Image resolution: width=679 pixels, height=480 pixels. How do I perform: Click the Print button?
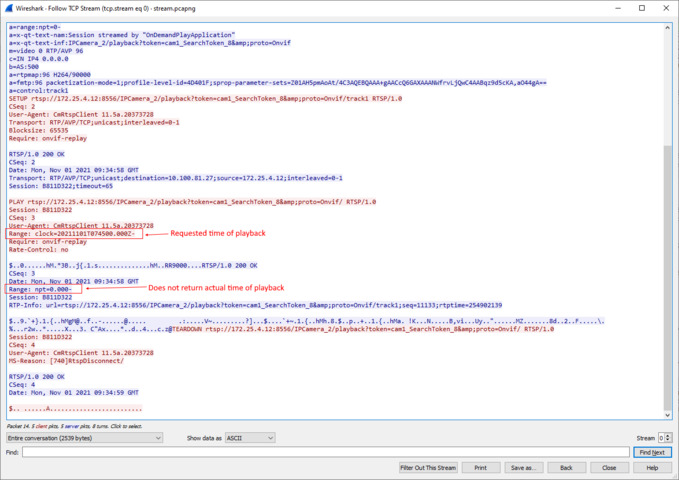[x=480, y=467]
